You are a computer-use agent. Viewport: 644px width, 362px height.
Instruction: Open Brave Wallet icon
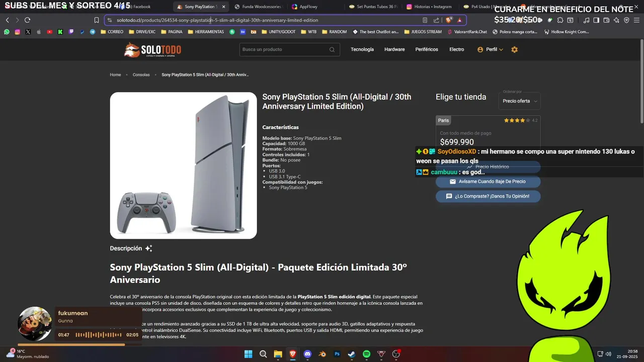tap(606, 20)
